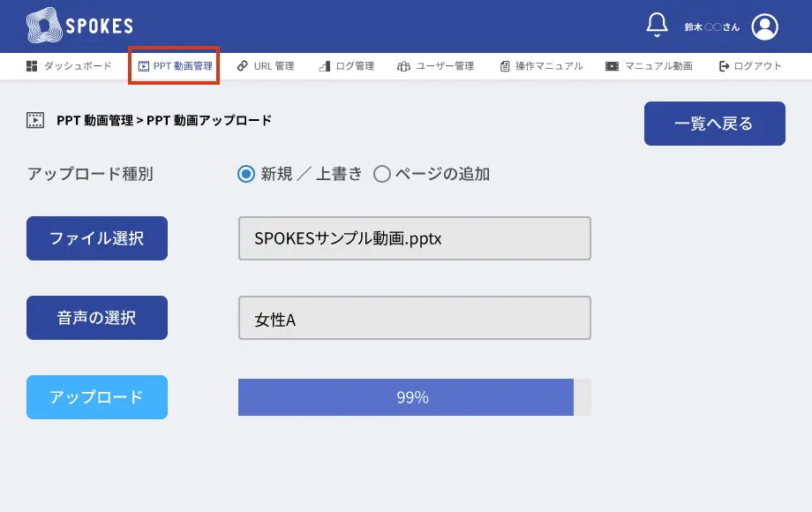Click the ログアウト exit arrow icon
The image size is (812, 512).
(x=725, y=66)
